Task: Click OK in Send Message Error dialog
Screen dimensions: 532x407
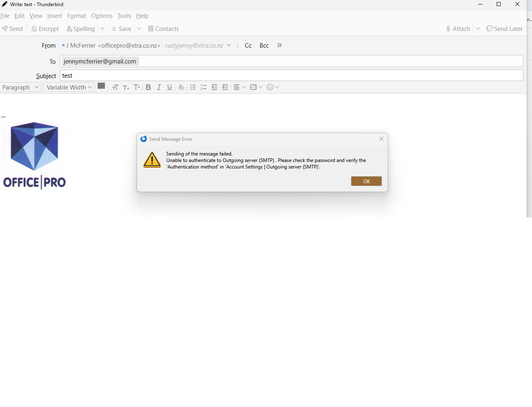Action: click(x=366, y=181)
